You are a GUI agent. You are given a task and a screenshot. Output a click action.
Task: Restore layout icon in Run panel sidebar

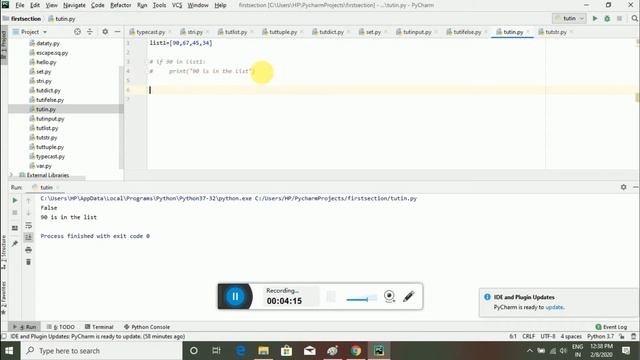click(x=15, y=228)
